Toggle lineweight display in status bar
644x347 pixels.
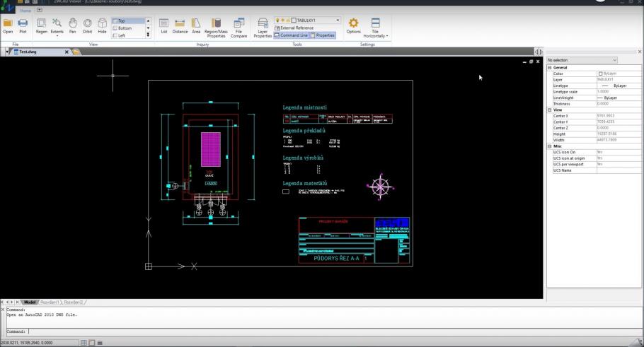point(100,343)
